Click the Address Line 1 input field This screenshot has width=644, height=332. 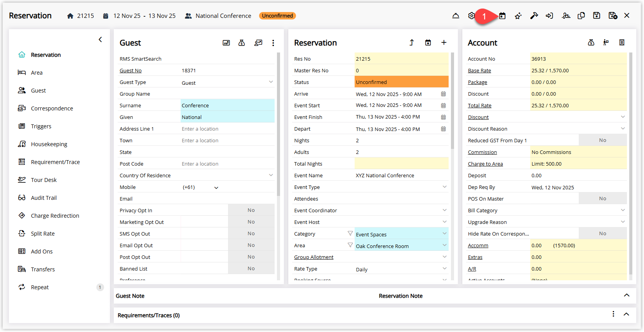[x=228, y=129]
